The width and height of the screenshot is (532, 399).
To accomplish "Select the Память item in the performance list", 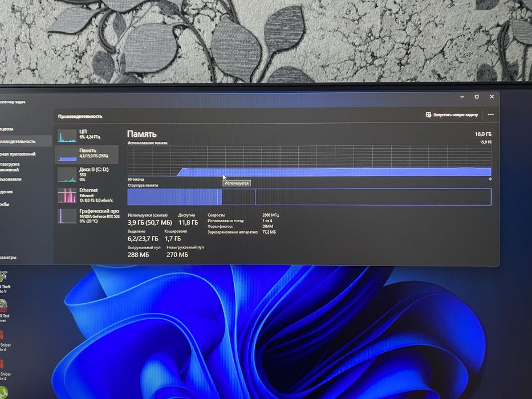I will click(87, 154).
